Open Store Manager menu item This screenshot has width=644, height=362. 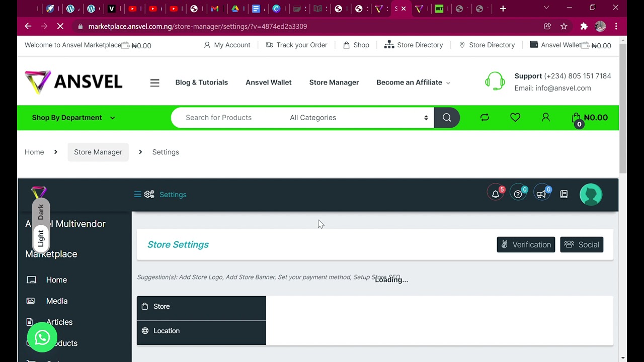pyautogui.click(x=334, y=82)
